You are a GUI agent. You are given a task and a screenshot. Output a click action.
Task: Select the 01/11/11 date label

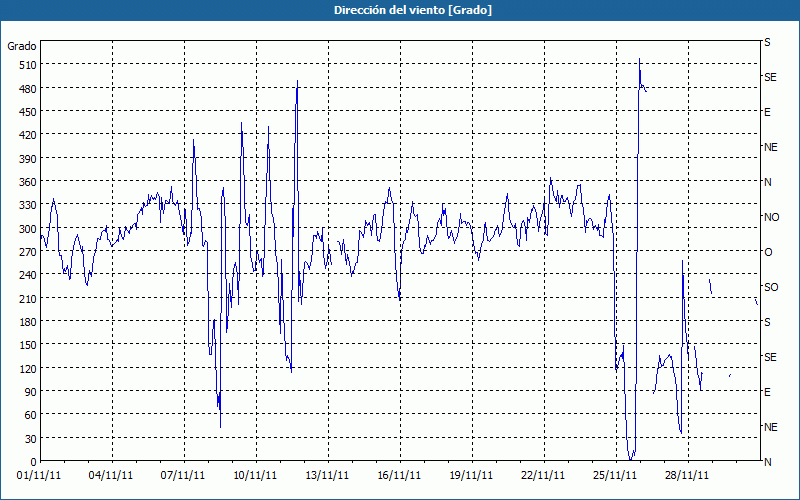tap(39, 476)
